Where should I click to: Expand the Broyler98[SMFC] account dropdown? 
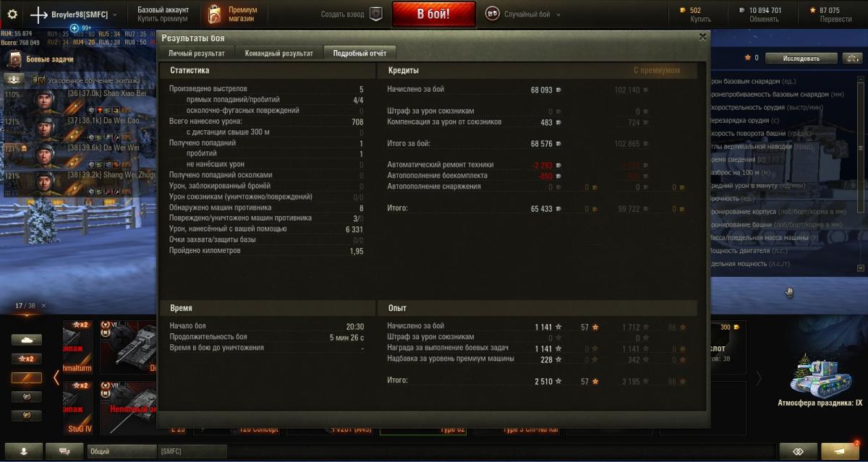tap(114, 14)
